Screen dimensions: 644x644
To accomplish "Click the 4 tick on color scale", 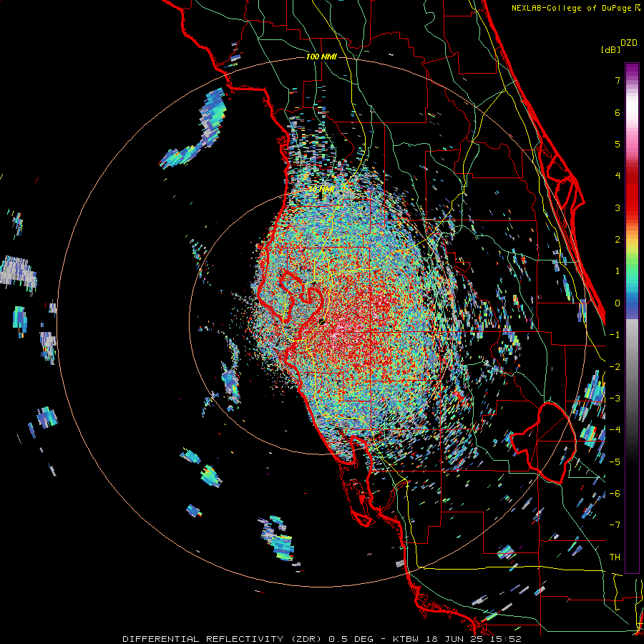I will click(x=618, y=176).
